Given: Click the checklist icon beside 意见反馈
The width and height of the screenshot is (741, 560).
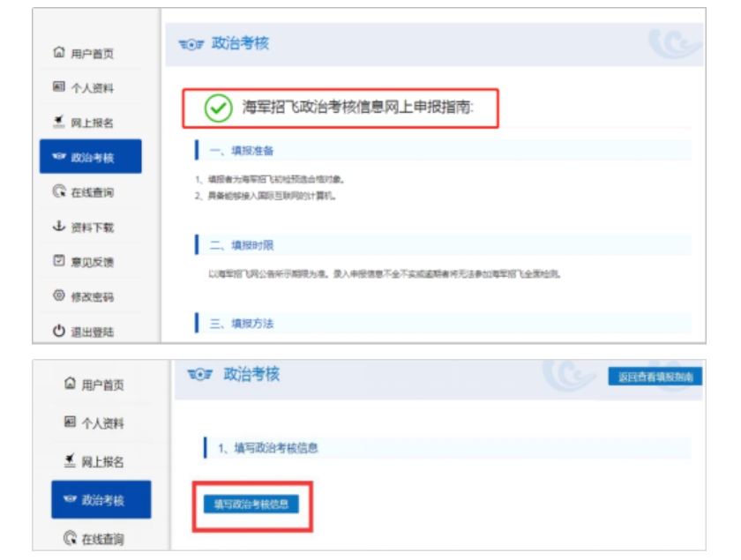Looking at the screenshot, I should 59,261.
